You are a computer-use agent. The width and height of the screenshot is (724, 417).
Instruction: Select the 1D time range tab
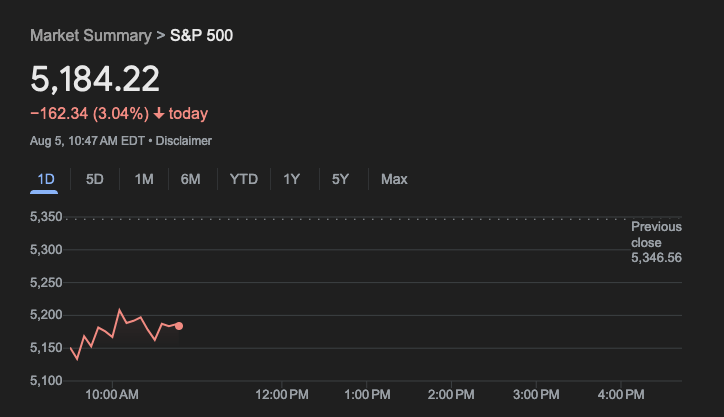pos(45,180)
